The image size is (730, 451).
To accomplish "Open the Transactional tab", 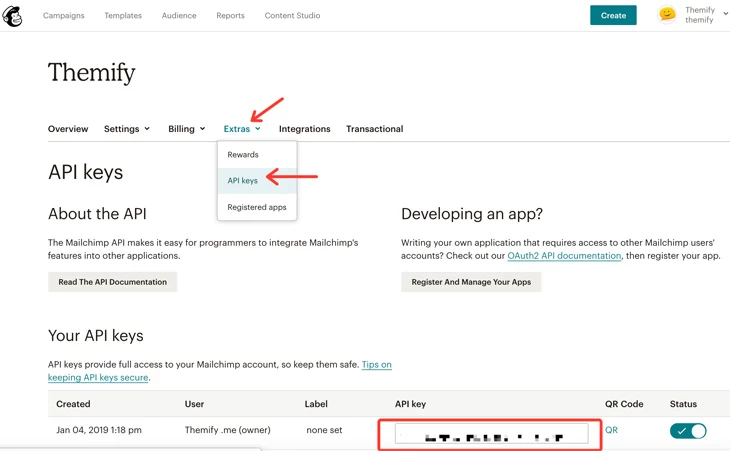I will click(374, 129).
